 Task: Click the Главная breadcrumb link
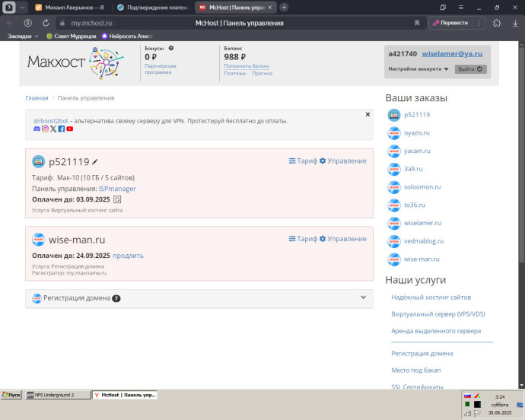(37, 98)
